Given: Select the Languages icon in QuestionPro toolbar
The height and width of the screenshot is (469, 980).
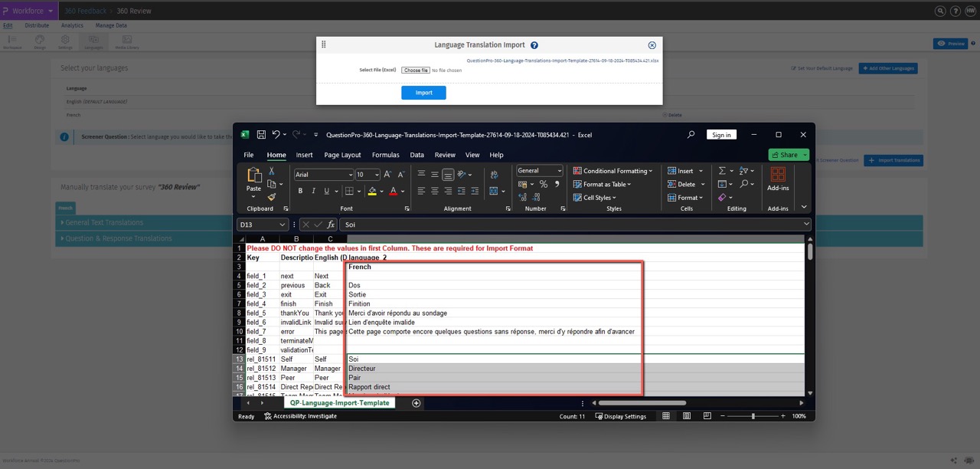Looking at the screenshot, I should point(94,40).
